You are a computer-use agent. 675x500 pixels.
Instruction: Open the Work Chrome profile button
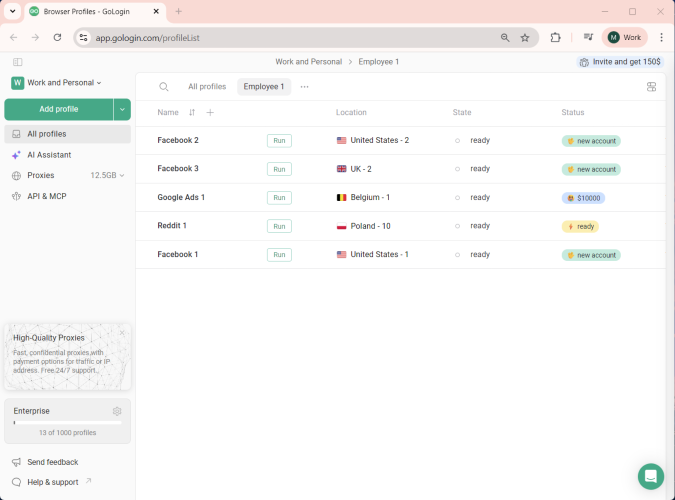click(x=624, y=37)
